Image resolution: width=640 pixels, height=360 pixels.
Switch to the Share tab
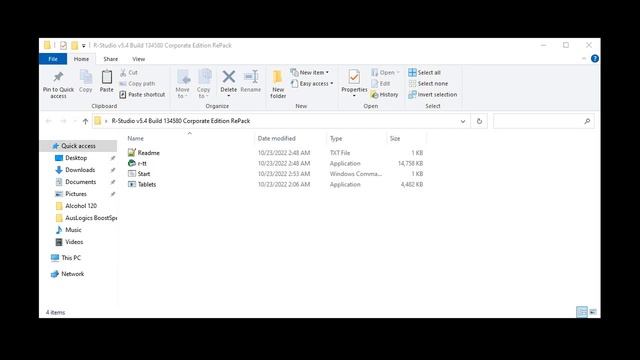(111, 59)
